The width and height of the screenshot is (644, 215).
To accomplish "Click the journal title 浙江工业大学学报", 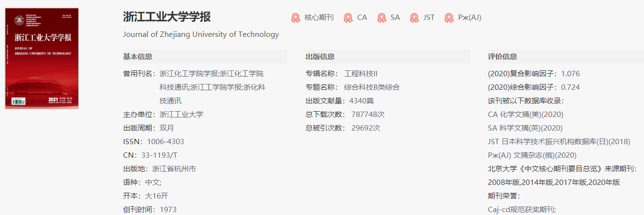I will [167, 17].
